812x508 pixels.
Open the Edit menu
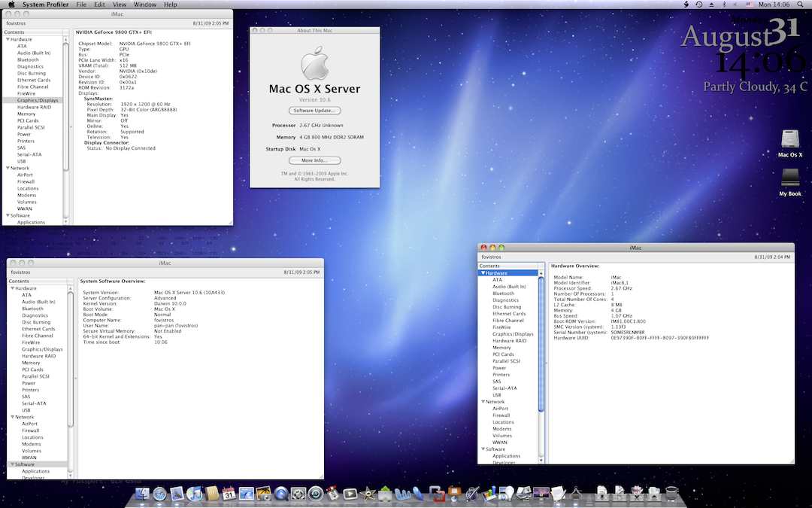[x=99, y=5]
